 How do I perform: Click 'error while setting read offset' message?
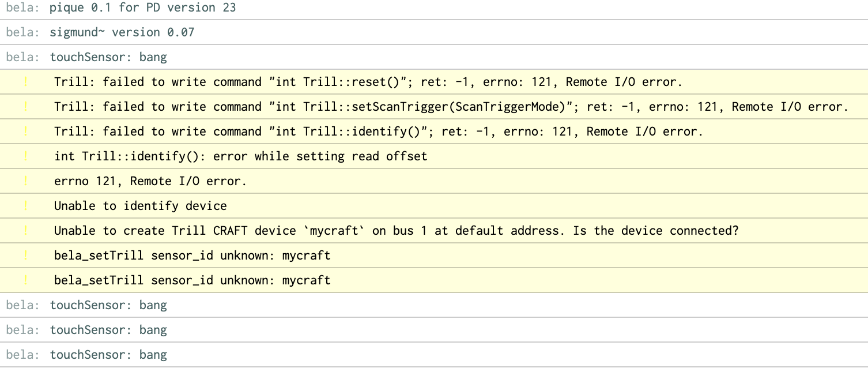point(240,156)
